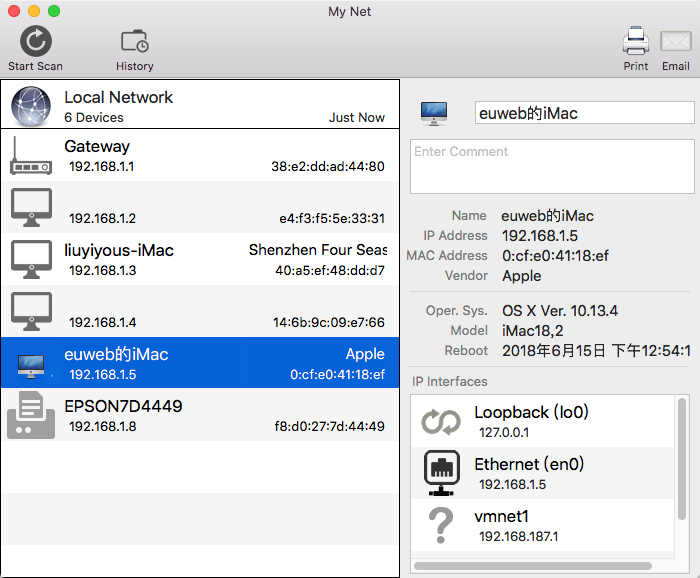
Task: Open the History toolbar icon
Action: [x=135, y=41]
